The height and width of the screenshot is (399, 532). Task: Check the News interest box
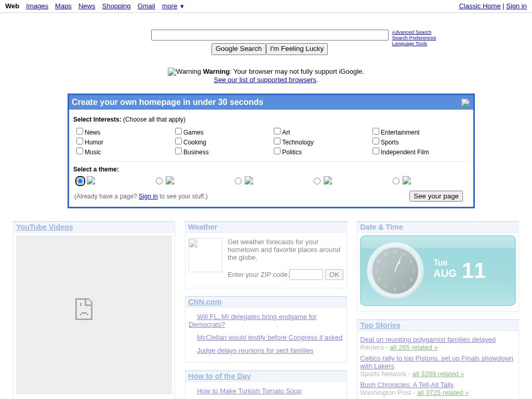click(79, 131)
